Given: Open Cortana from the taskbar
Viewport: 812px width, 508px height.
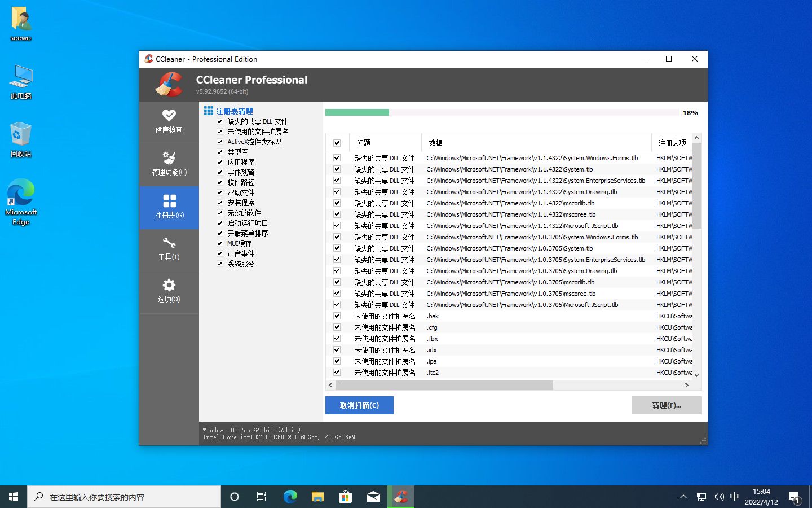Looking at the screenshot, I should coord(235,497).
